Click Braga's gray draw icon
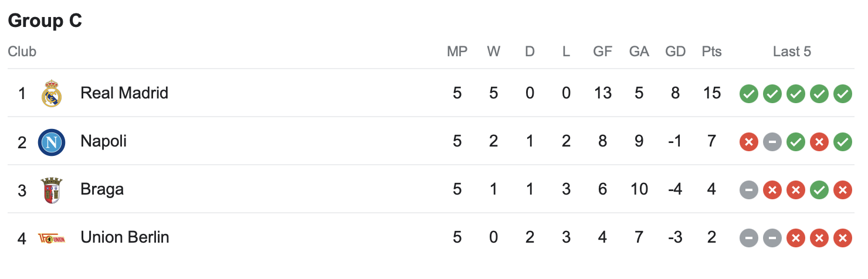868x279 pixels. tap(749, 190)
